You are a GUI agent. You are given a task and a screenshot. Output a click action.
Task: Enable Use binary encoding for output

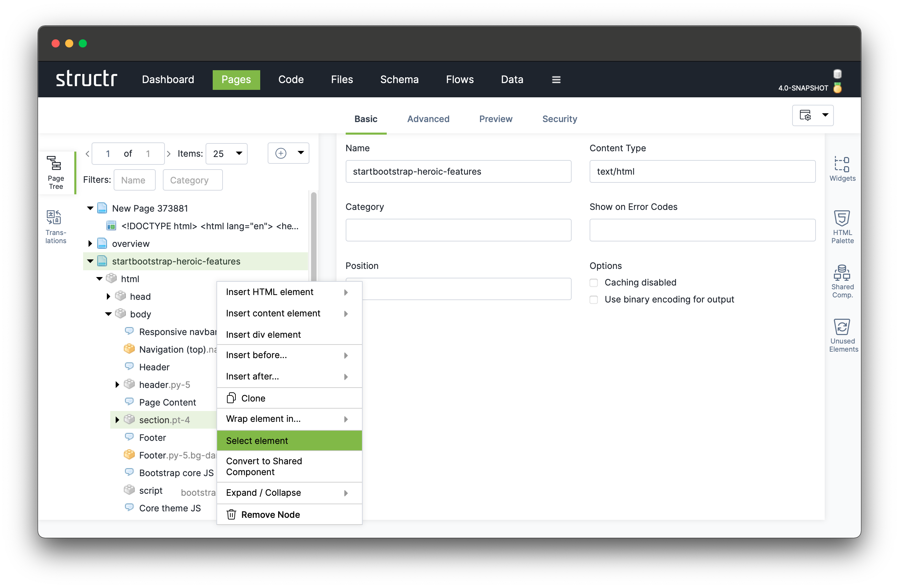coord(593,299)
